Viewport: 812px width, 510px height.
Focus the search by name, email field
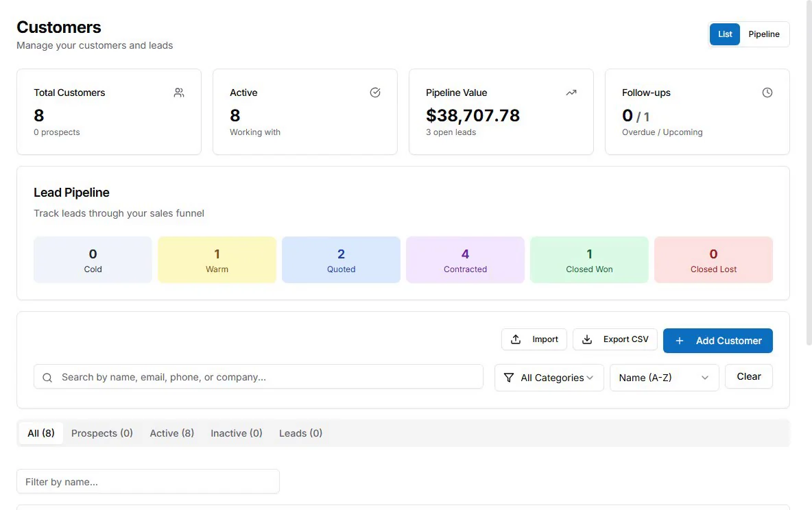click(x=259, y=377)
